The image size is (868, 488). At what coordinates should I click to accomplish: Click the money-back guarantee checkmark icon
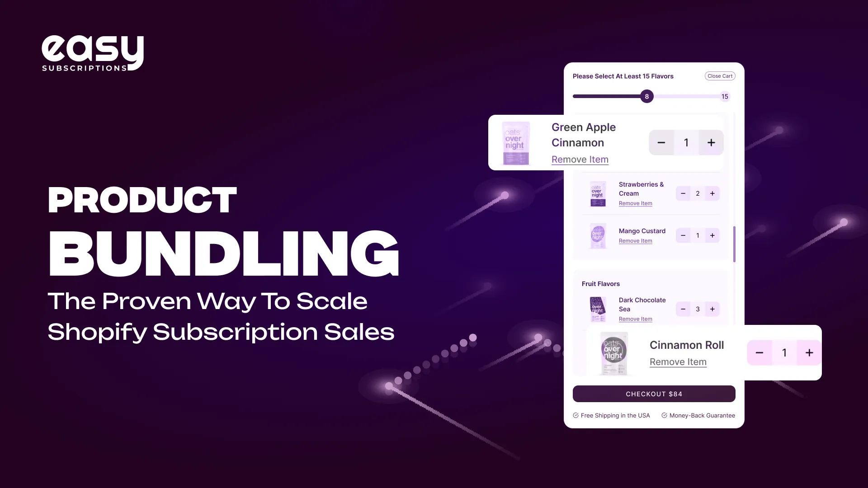click(x=664, y=415)
